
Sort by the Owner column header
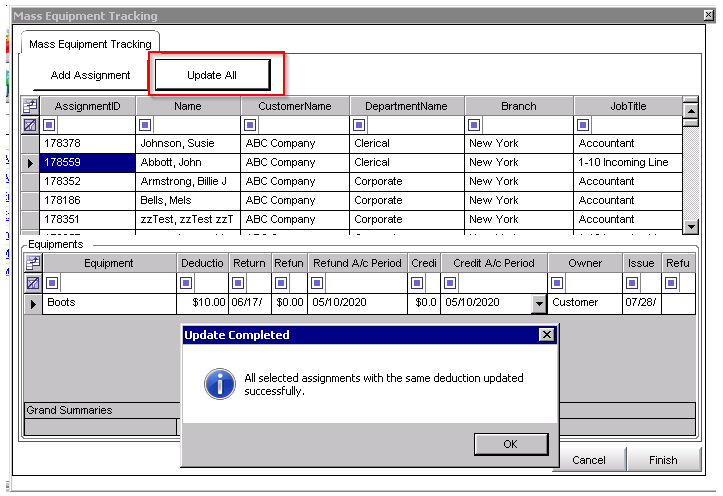coord(585,263)
